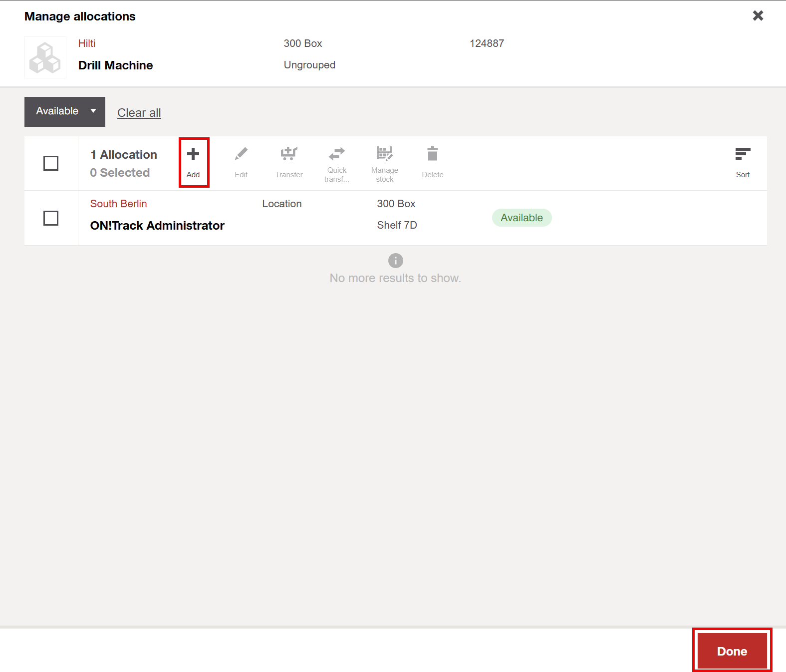Screen dimensions: 786x672
Task: Select the ON!Track Administrator row name
Action: [157, 226]
